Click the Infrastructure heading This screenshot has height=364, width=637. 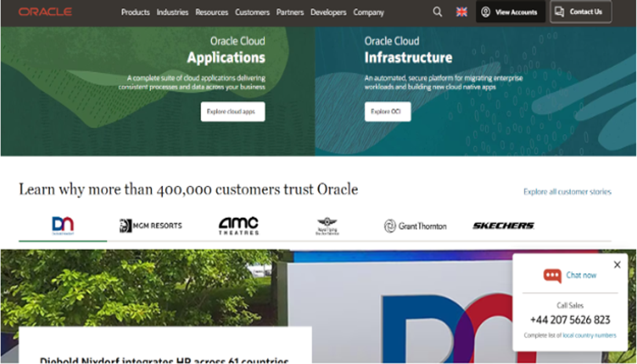pyautogui.click(x=408, y=58)
